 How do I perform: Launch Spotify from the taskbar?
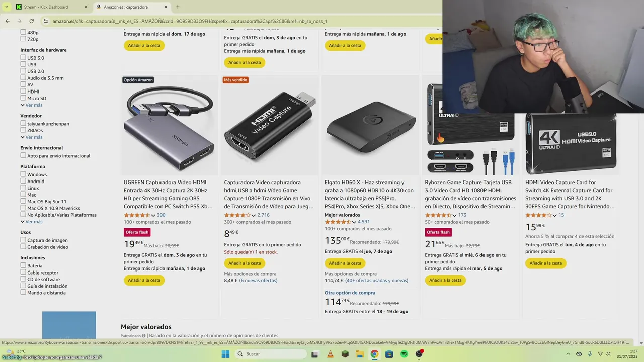tap(404, 354)
